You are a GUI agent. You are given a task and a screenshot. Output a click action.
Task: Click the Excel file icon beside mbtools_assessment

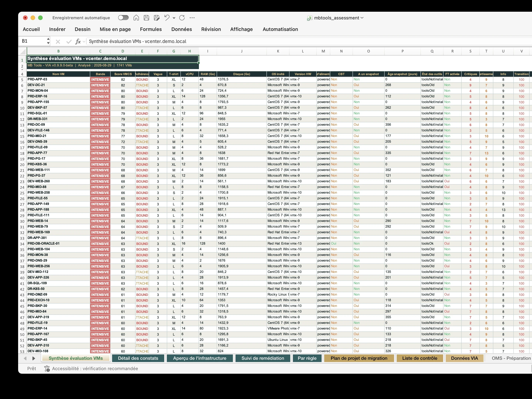pos(309,18)
